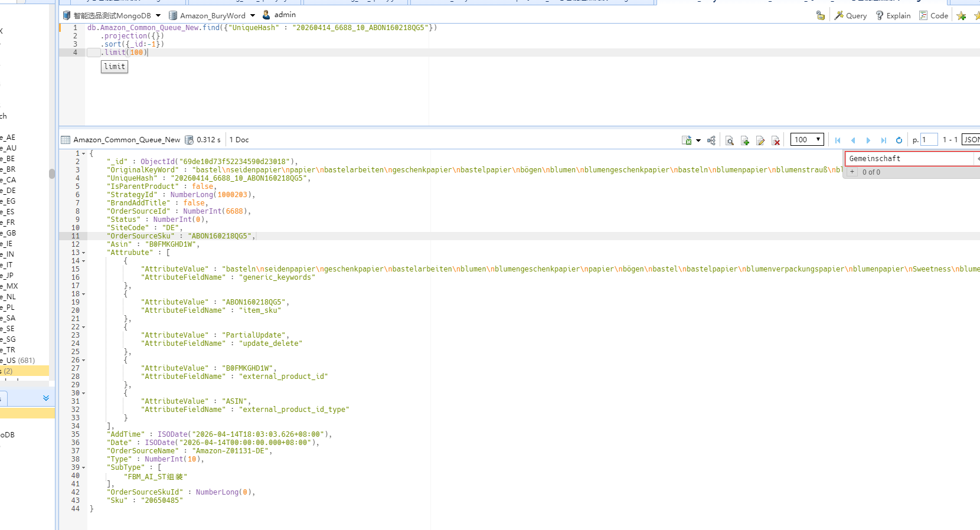Edit the selected document pencil icon
Screen dimensions: 980x530
[760, 140]
